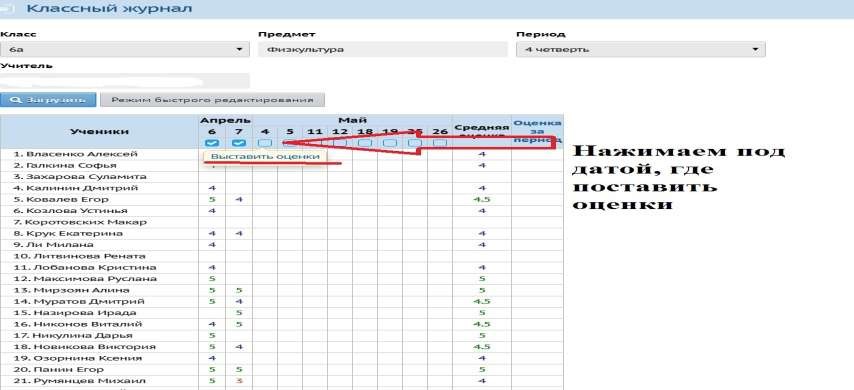Tick the checkbox under May 12

[x=340, y=143]
